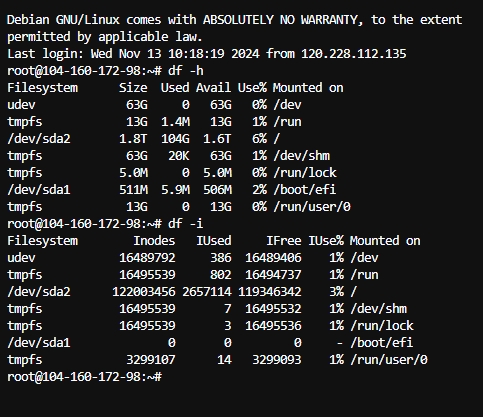This screenshot has width=483, height=417.
Task: Click the IFree column header
Action: (x=284, y=241)
